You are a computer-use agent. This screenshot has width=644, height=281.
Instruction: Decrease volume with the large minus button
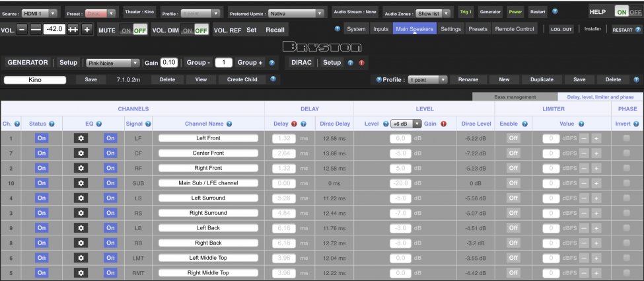coord(36,30)
